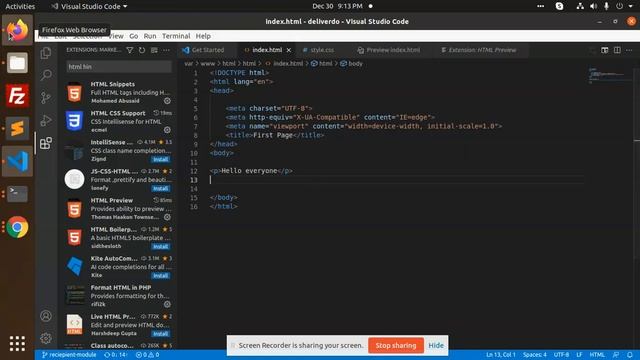Open feedback icon in status bar
Image resolution: width=640 pixels, height=360 pixels.
(616, 355)
